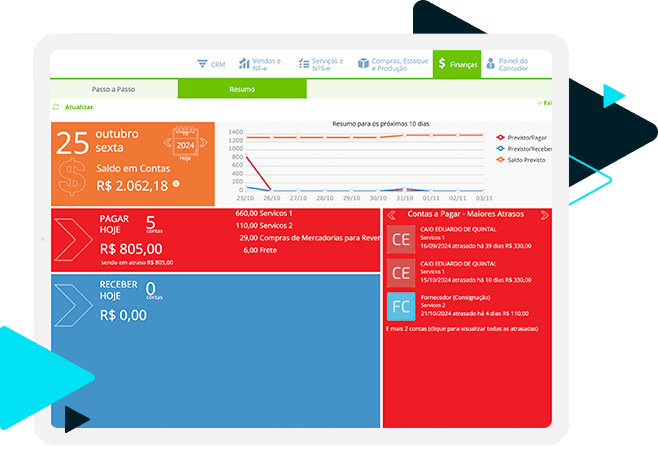Open Painel do Contador module
This screenshot has height=452, width=658.
coord(491,63)
